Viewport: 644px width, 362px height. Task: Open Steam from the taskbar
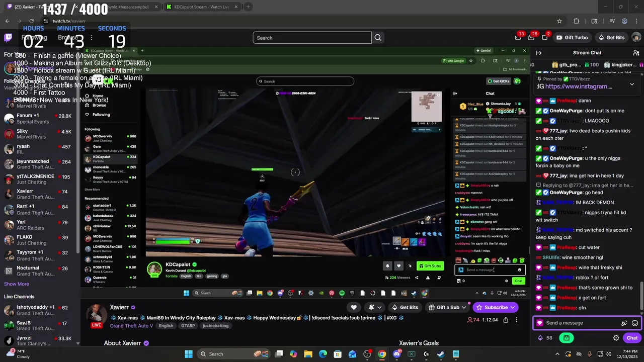441,354
